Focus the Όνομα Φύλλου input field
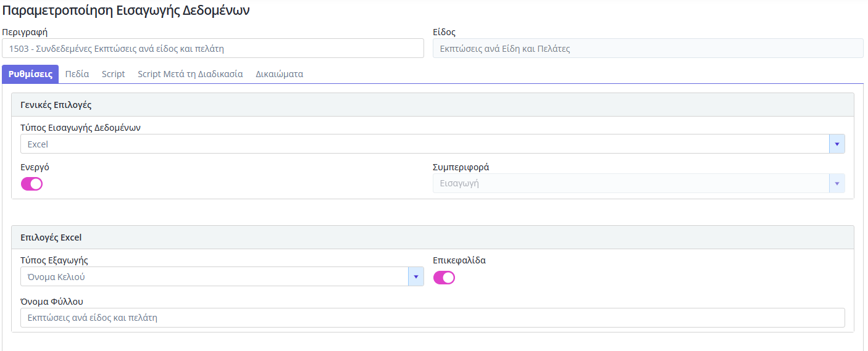 tap(432, 318)
